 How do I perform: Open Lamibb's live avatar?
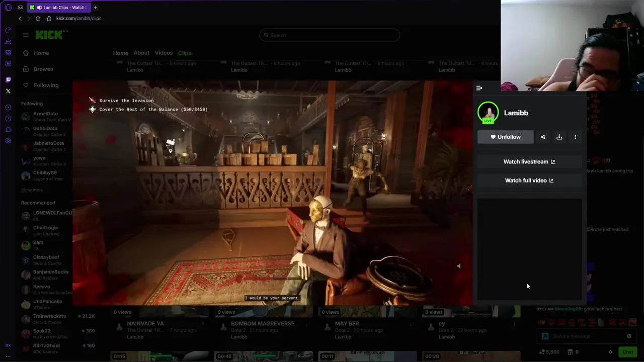(488, 113)
